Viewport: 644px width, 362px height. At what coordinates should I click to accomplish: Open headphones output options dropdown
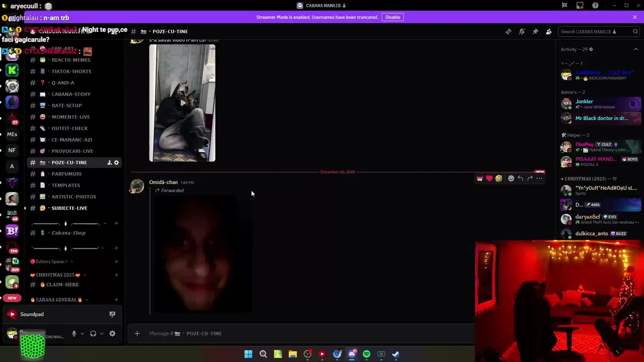coord(102,333)
